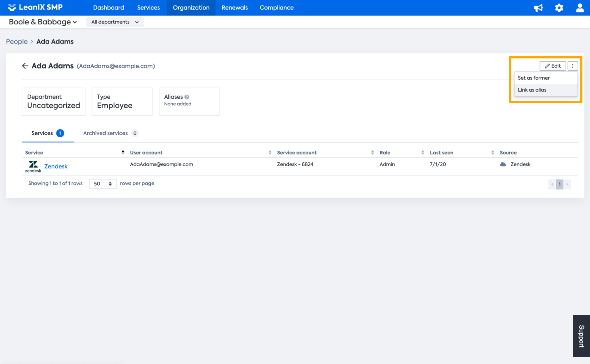The width and height of the screenshot is (590, 364).
Task: Go back to People breadcrumb
Action: point(17,42)
